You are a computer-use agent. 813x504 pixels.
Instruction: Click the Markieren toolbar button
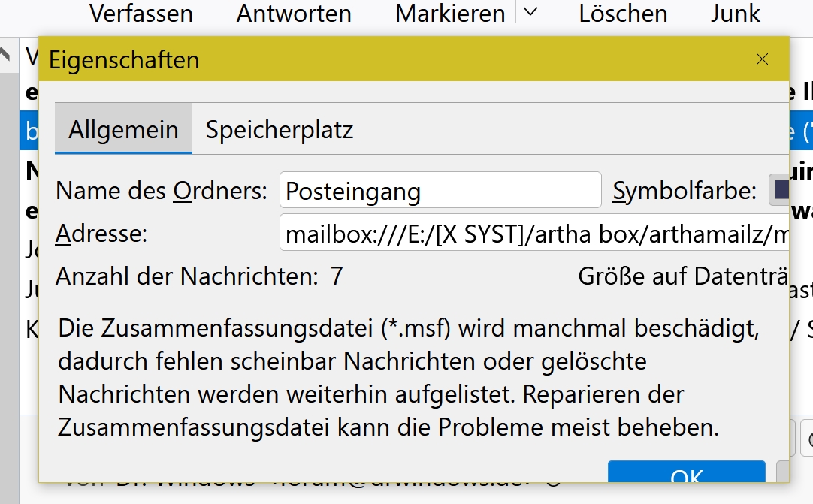click(450, 14)
